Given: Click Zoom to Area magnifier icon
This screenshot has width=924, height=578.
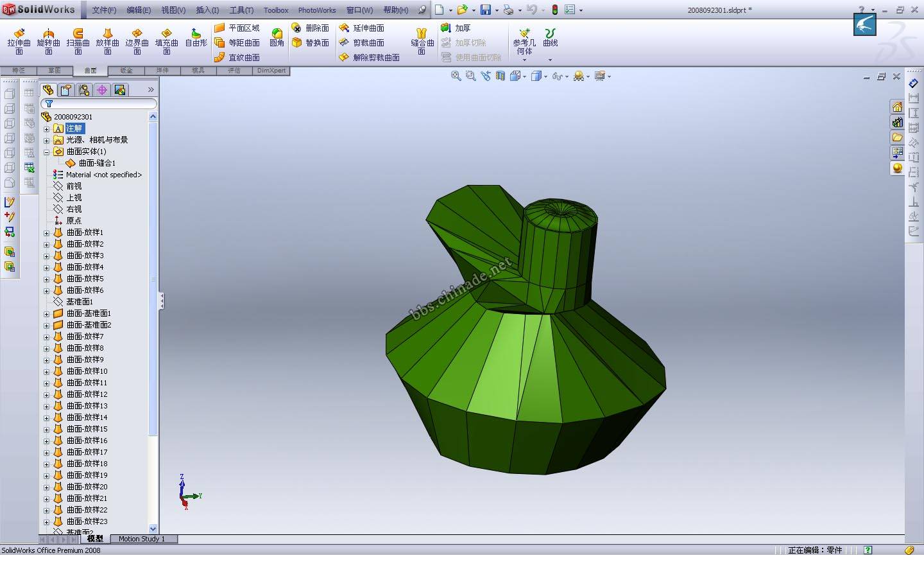Looking at the screenshot, I should 471,76.
